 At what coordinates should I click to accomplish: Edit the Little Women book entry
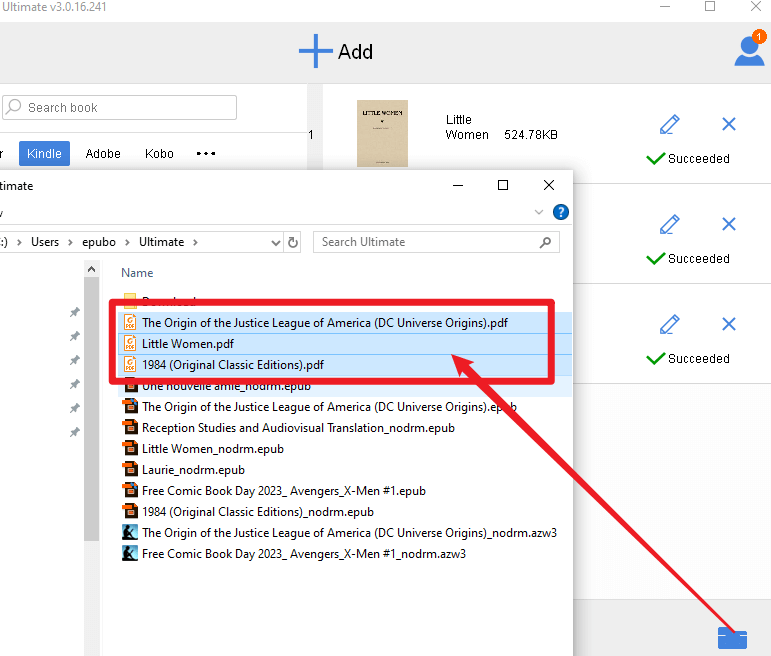tap(669, 124)
